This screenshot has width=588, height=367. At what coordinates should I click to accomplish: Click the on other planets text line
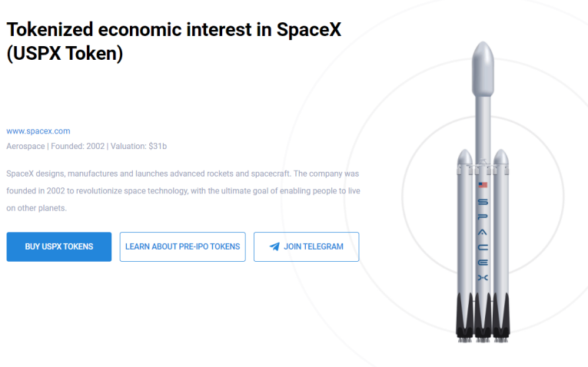click(36, 208)
